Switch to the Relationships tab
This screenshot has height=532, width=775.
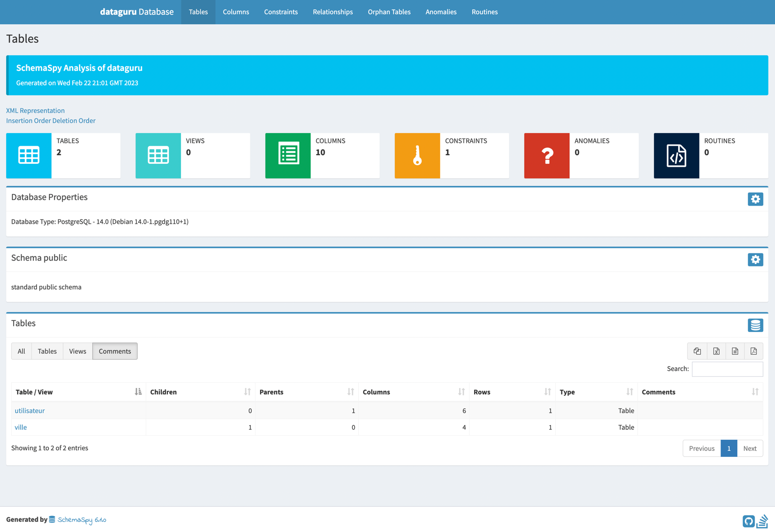coord(333,12)
